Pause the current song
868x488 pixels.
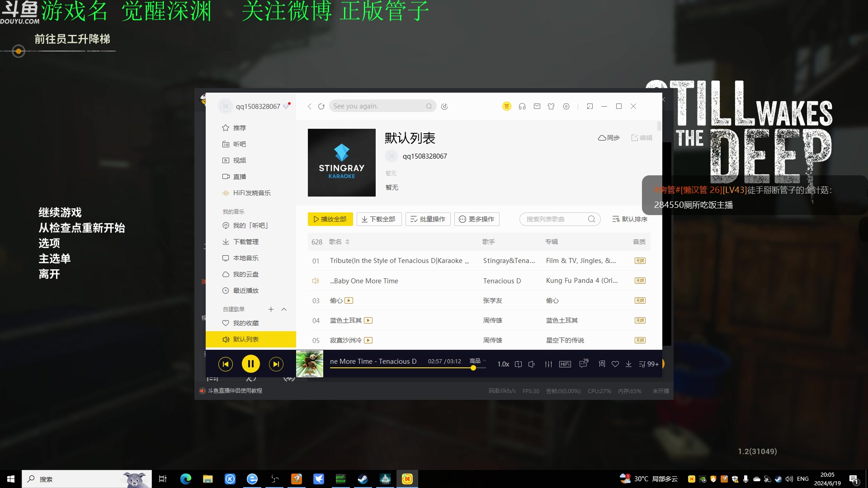250,364
